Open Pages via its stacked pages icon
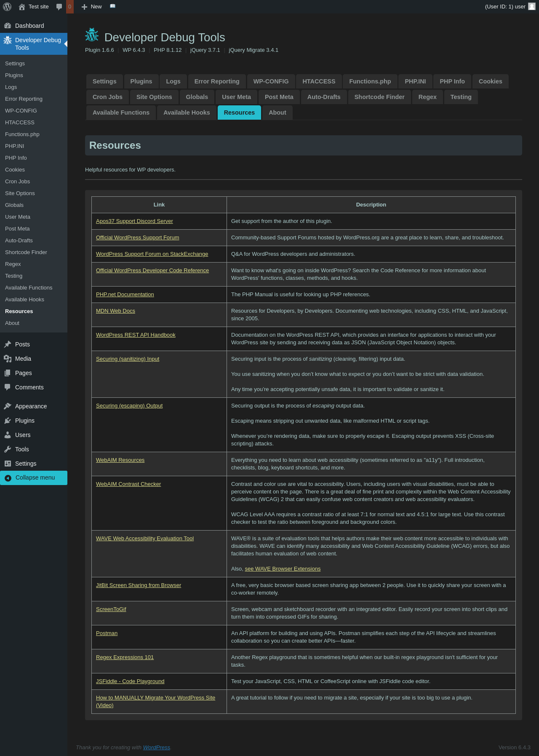539x756 pixels. 8,373
